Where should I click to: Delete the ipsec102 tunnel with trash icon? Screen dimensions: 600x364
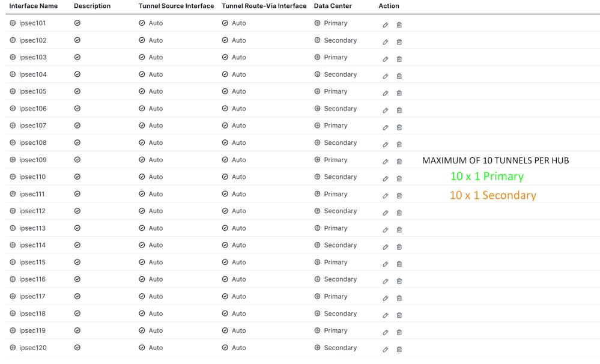(399, 41)
